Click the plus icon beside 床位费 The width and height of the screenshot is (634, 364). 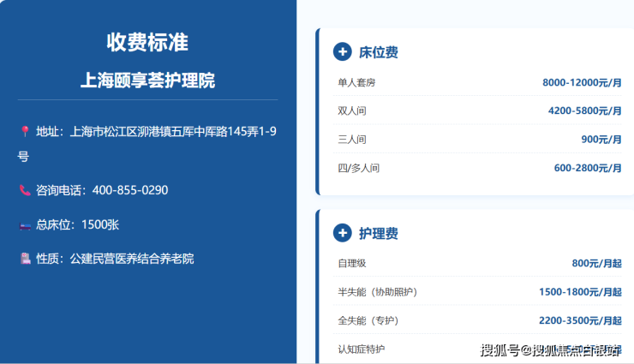pyautogui.click(x=343, y=51)
